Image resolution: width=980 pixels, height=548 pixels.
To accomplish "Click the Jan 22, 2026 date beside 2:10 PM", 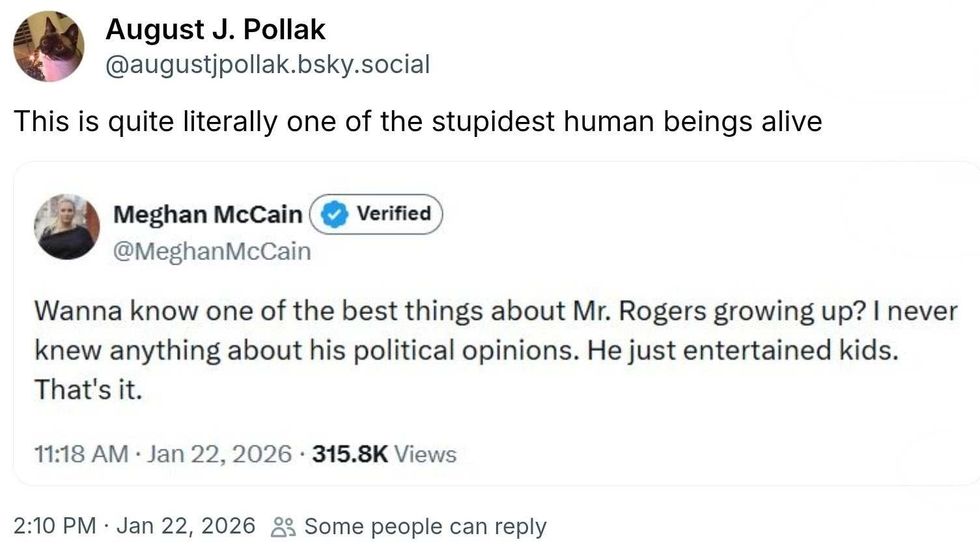I will click(186, 526).
